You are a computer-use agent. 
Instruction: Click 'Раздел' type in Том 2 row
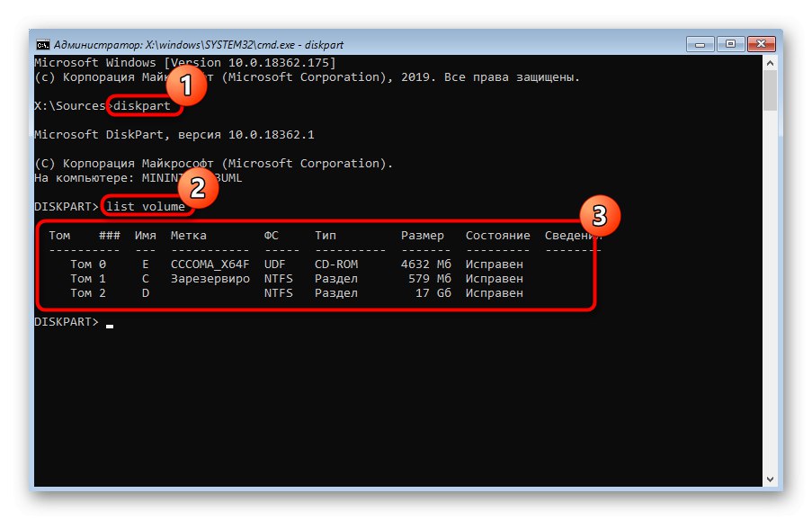click(x=336, y=293)
